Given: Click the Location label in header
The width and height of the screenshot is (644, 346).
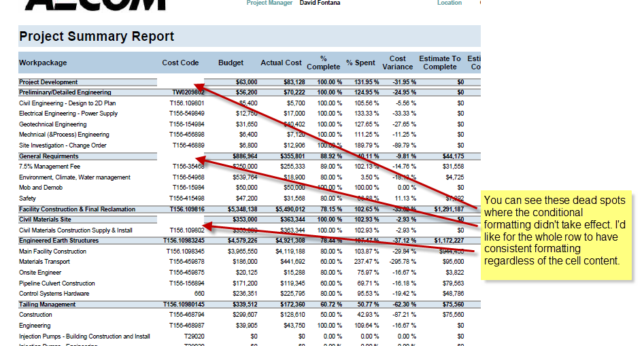Looking at the screenshot, I should tap(450, 3).
